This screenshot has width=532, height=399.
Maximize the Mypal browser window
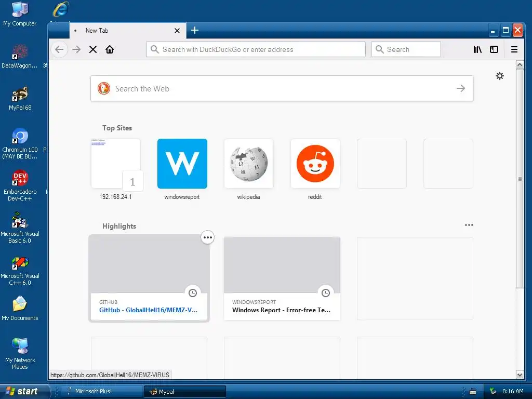click(506, 31)
